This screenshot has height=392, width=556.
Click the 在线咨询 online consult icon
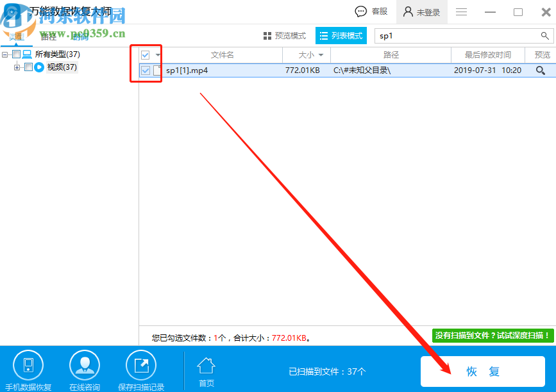[84, 368]
